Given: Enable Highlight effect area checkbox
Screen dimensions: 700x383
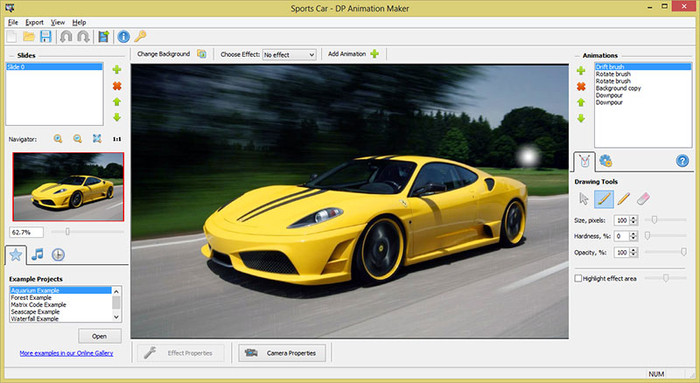Looking at the screenshot, I should point(578,279).
